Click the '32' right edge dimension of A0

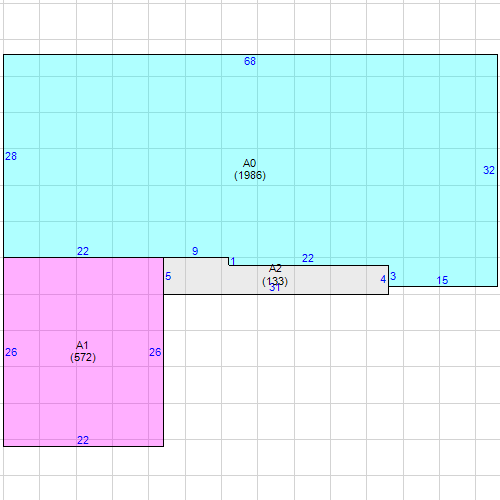[x=489, y=170]
